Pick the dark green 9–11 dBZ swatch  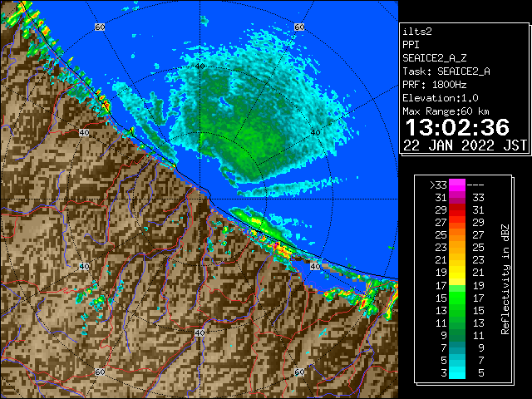(x=457, y=335)
